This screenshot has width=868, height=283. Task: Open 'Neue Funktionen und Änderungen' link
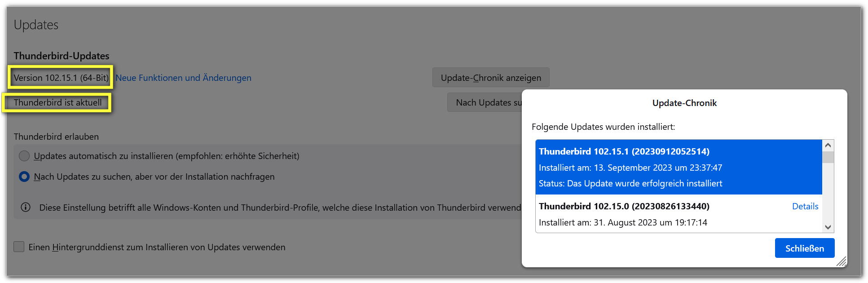(183, 78)
